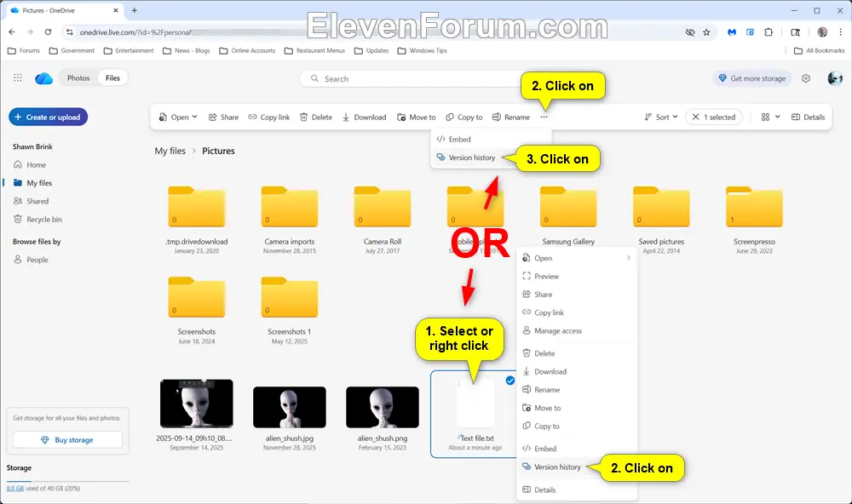852x504 pixels.
Task: Click Move to in the command bar
Action: (417, 117)
